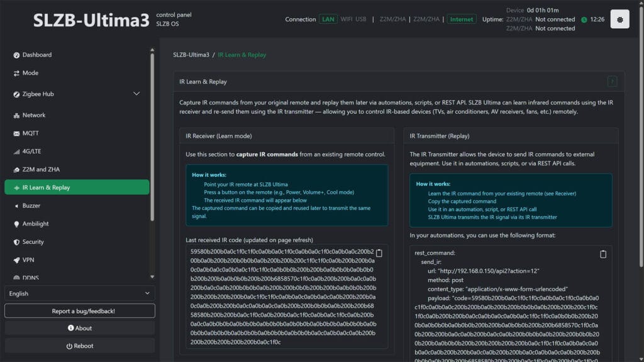
Task: Click the help icon in IR Learn & Replay header
Action: click(x=612, y=82)
